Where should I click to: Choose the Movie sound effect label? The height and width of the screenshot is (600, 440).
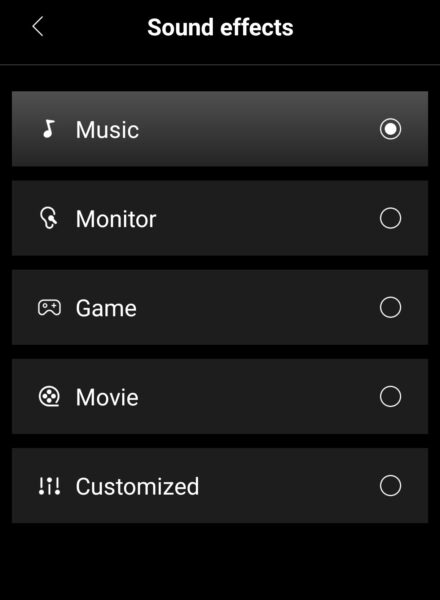pyautogui.click(x=107, y=397)
